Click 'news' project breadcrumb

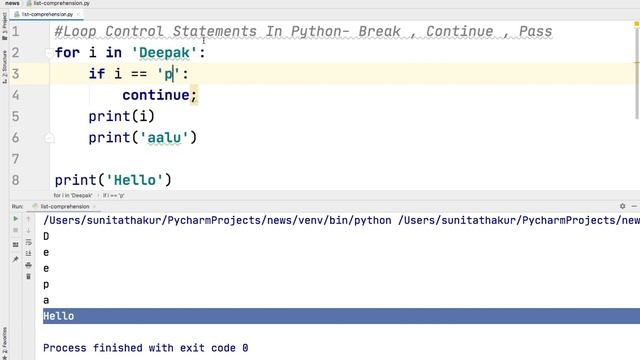click(x=12, y=3)
